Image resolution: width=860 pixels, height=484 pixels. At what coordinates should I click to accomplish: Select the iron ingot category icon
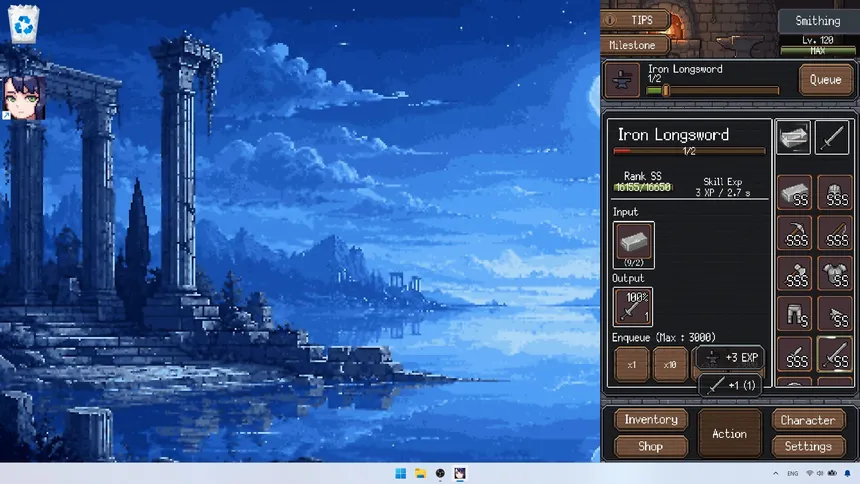coord(794,137)
